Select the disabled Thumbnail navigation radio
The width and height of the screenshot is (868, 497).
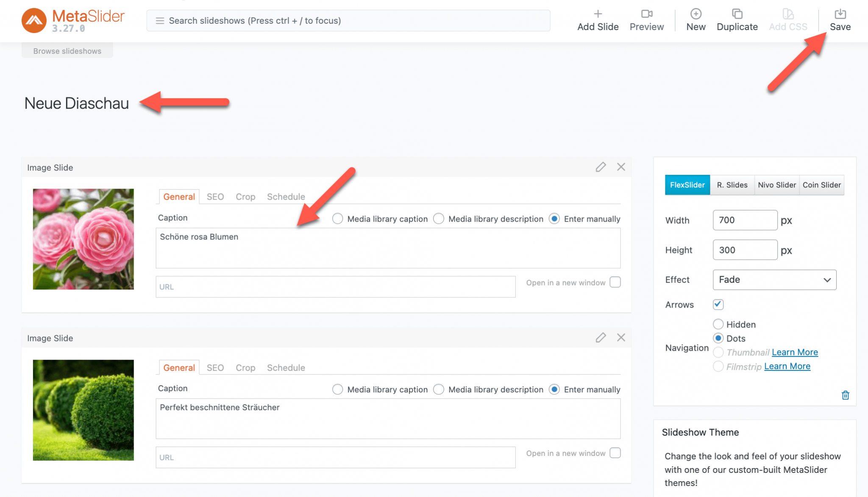[718, 352]
